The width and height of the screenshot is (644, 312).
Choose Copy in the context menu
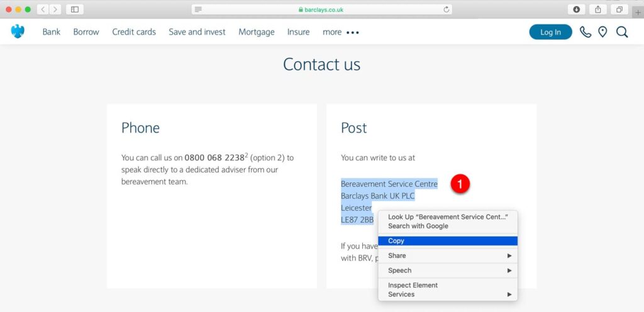point(447,241)
